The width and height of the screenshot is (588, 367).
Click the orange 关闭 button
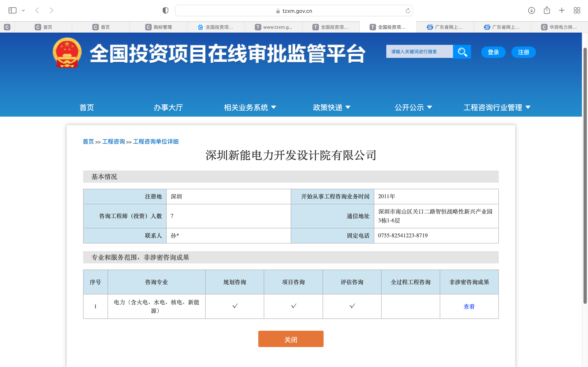[x=291, y=339]
